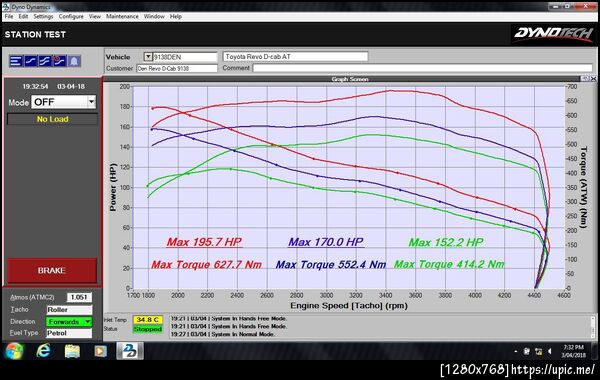Click the Fuel Type field showing Petrol
The image size is (600, 380).
pos(69,333)
